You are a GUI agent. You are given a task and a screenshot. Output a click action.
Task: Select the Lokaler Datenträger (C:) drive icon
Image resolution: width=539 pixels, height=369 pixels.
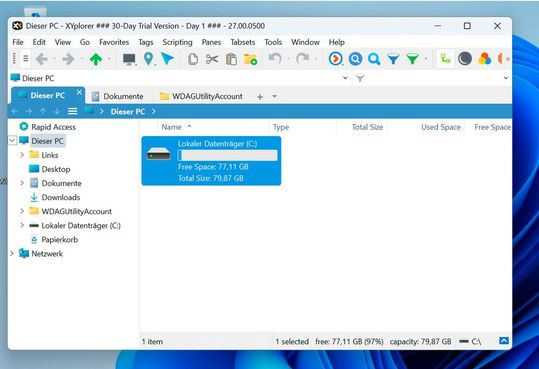(158, 154)
